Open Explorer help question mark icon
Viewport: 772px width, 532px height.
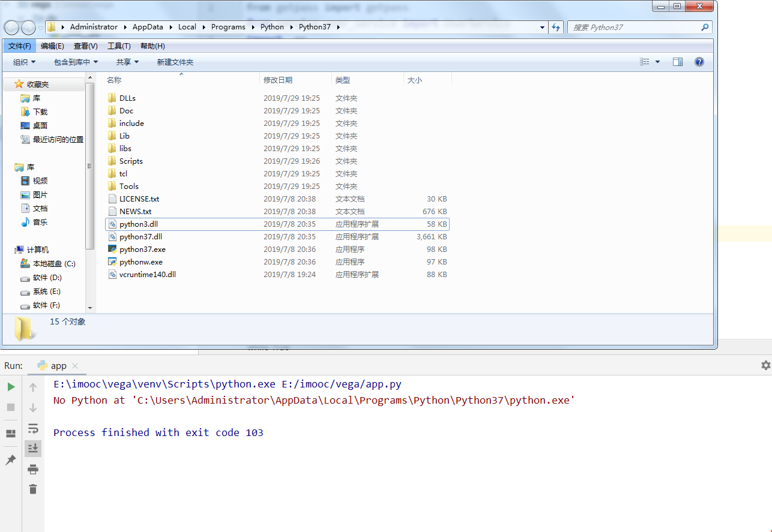pos(699,62)
